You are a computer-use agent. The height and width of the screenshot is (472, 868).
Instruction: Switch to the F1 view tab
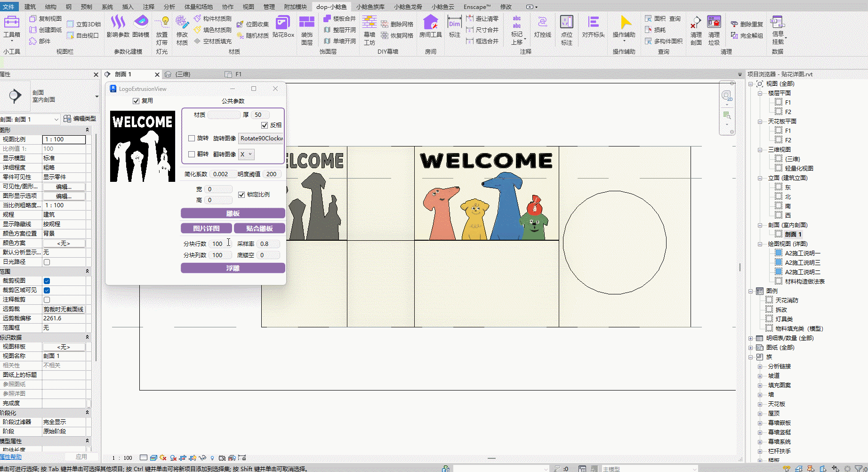(x=239, y=74)
